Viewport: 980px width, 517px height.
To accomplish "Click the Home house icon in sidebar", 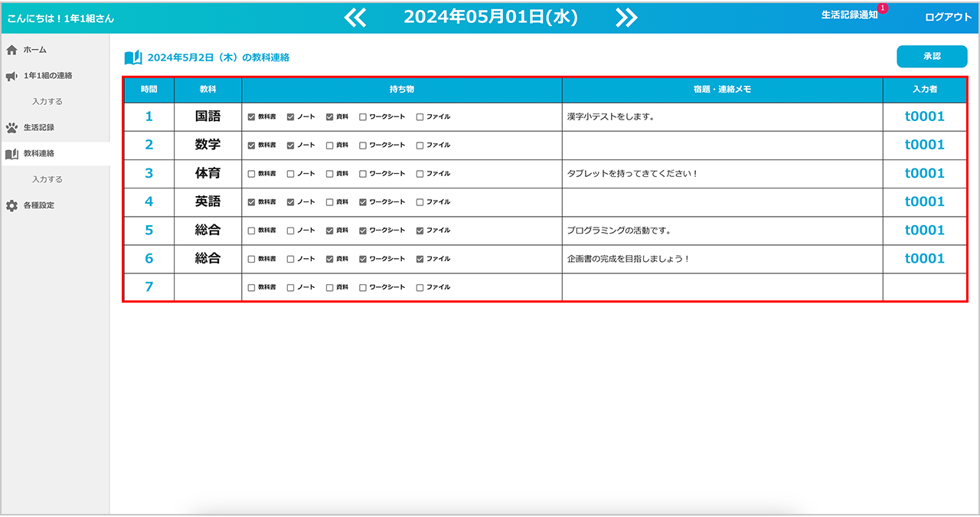I will (11, 50).
